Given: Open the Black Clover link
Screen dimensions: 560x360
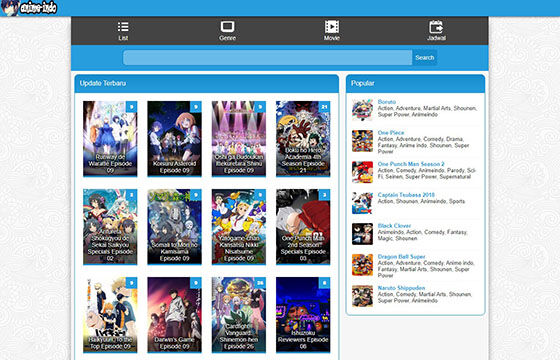Looking at the screenshot, I should tap(394, 226).
